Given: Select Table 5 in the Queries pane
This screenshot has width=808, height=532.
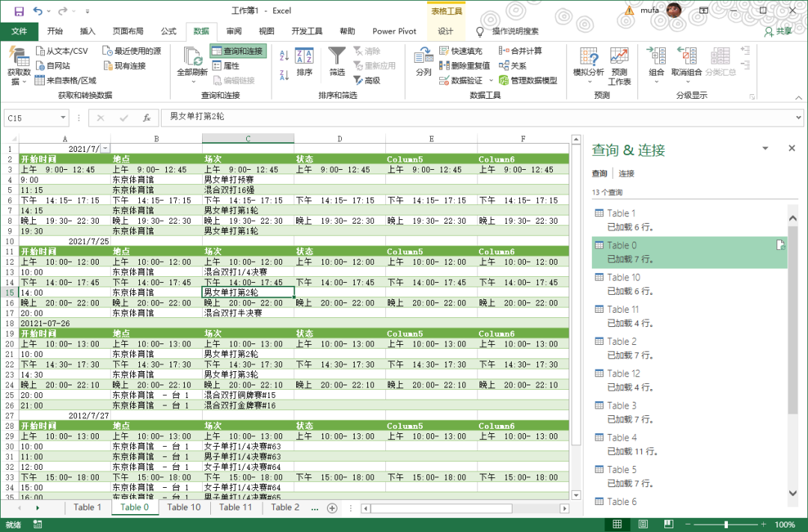Looking at the screenshot, I should pyautogui.click(x=622, y=469).
